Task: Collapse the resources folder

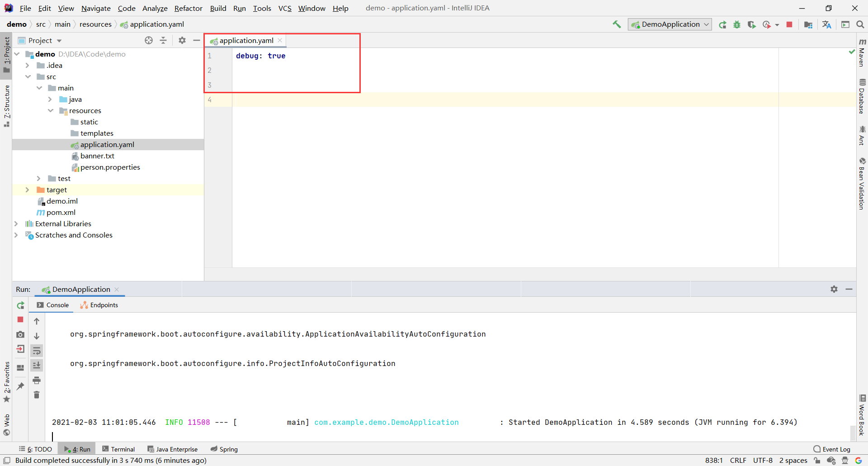Action: (51, 110)
